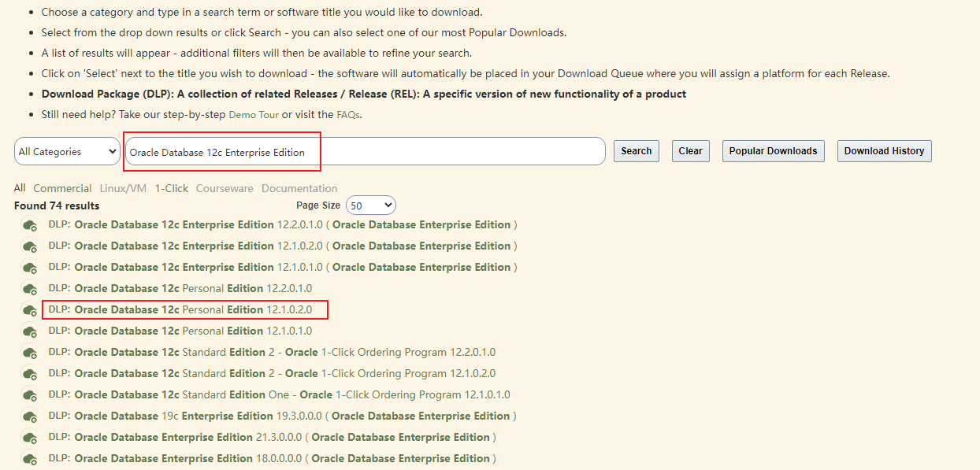This screenshot has height=470, width=980.
Task: Click the Clear button
Action: tap(690, 151)
